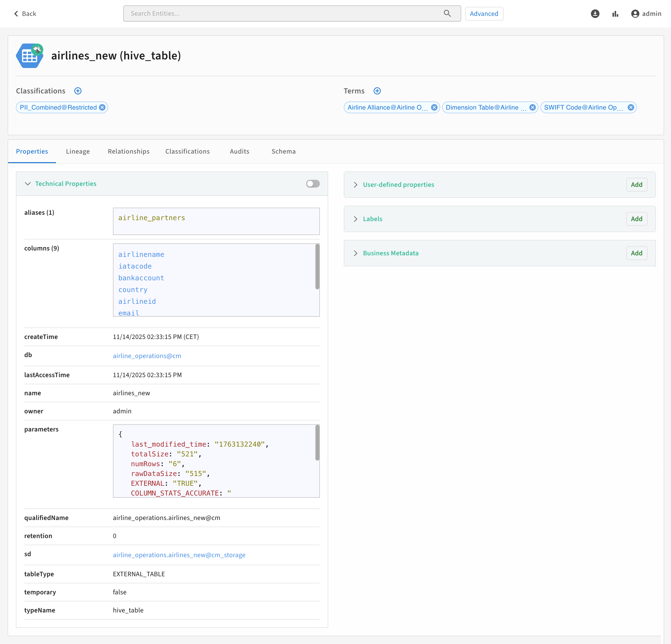Open the statistics bar chart icon
Viewport: 671px width, 644px height.
click(x=615, y=14)
